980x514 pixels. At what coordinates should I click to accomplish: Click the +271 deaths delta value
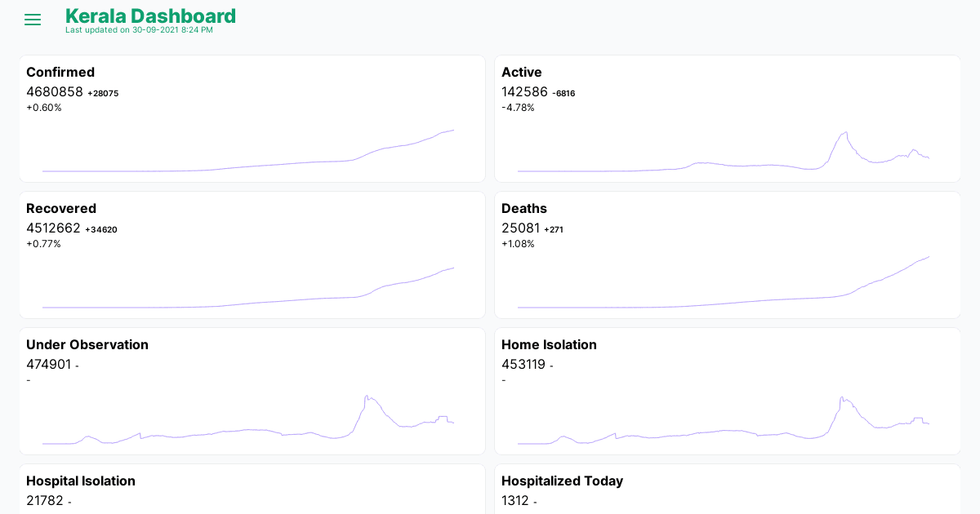[554, 229]
